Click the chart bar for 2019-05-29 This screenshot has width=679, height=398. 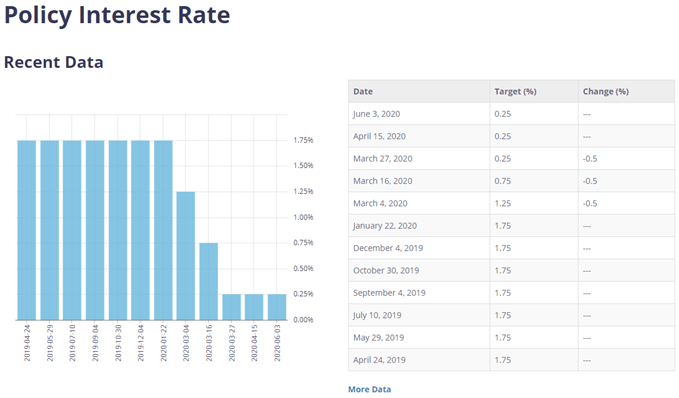[x=50, y=230]
